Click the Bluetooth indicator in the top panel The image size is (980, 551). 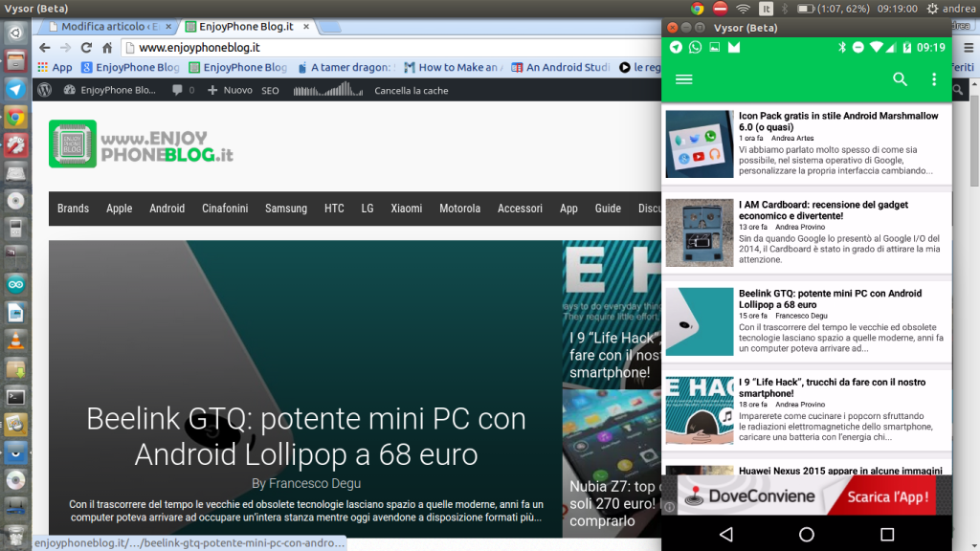tap(785, 9)
